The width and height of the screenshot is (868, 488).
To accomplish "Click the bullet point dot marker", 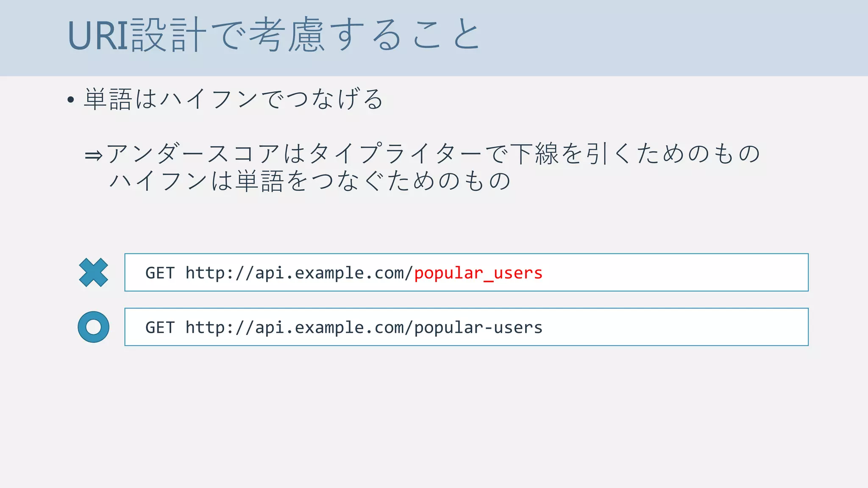I will pyautogui.click(x=71, y=100).
